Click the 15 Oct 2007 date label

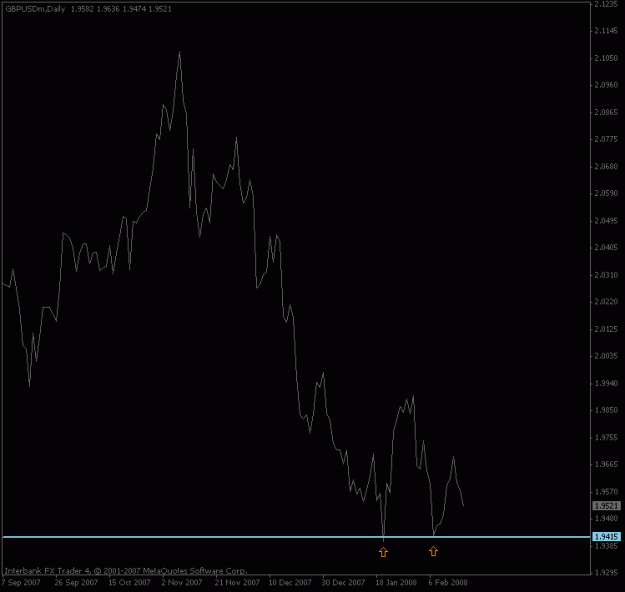pos(130,582)
